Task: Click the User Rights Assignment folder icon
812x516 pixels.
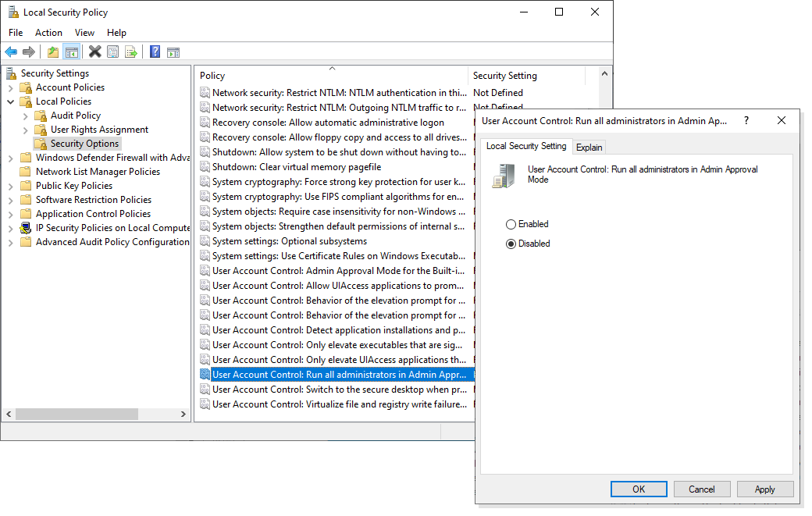Action: click(41, 130)
